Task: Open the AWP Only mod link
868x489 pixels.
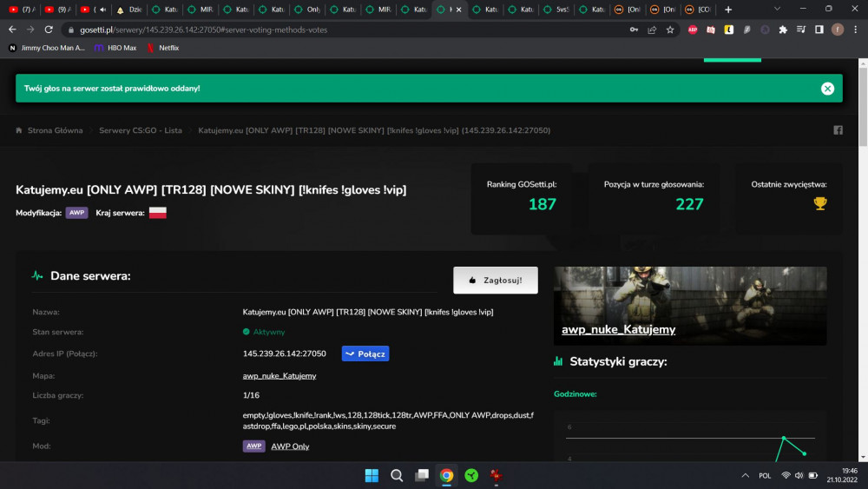Action: [290, 446]
